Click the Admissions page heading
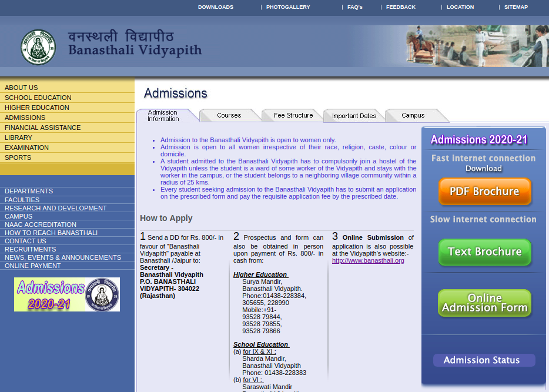Screen dimensions: 549x392 click(x=176, y=93)
